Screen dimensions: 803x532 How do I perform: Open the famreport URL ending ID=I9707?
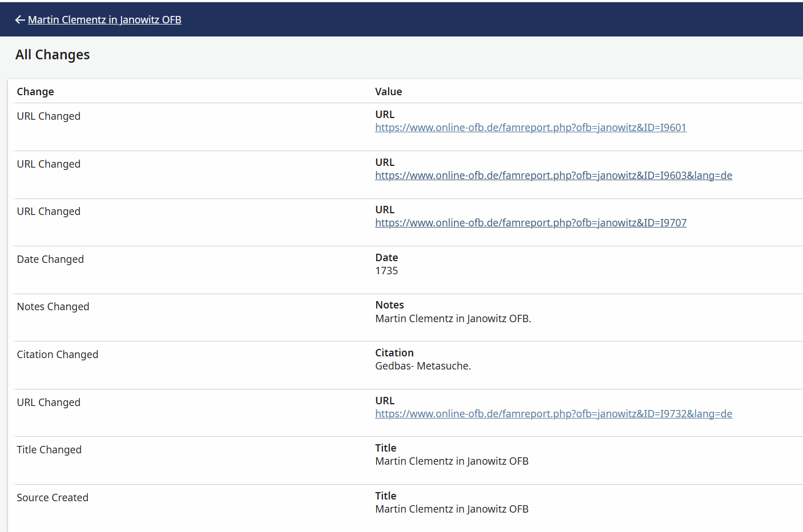530,223
